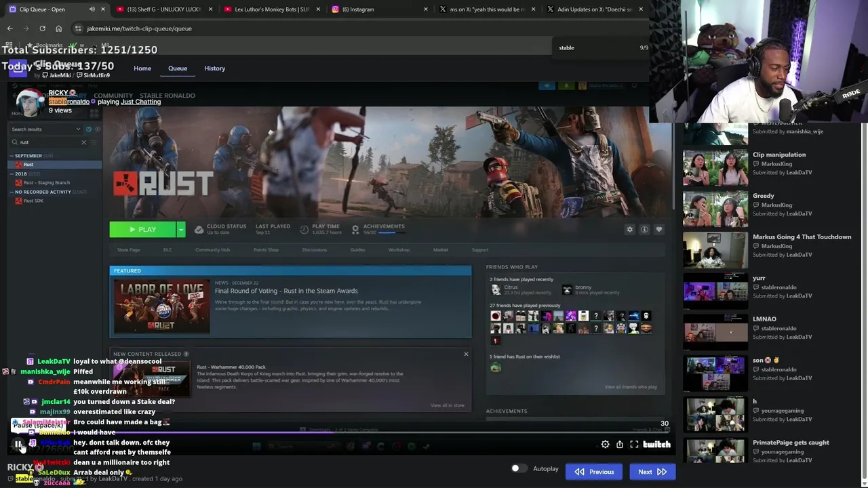Click the ready-to-play filter icon
Image resolution: width=868 pixels, height=488 pixels.
click(x=98, y=129)
